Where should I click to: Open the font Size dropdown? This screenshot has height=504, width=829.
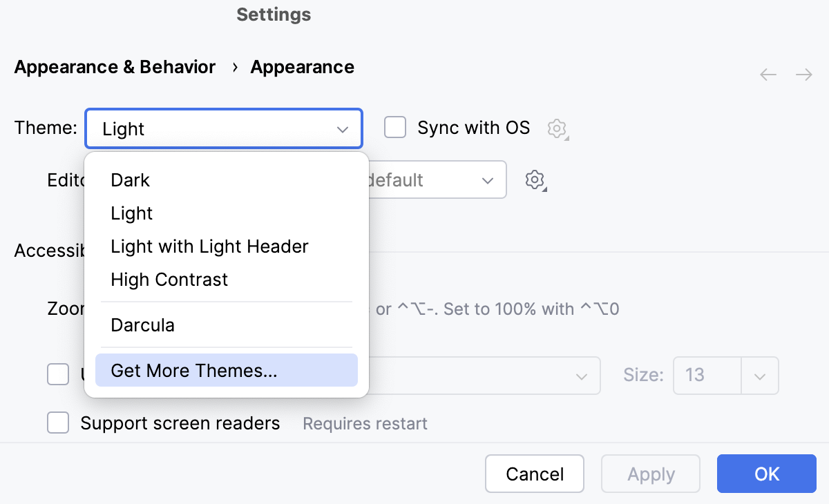pos(760,376)
